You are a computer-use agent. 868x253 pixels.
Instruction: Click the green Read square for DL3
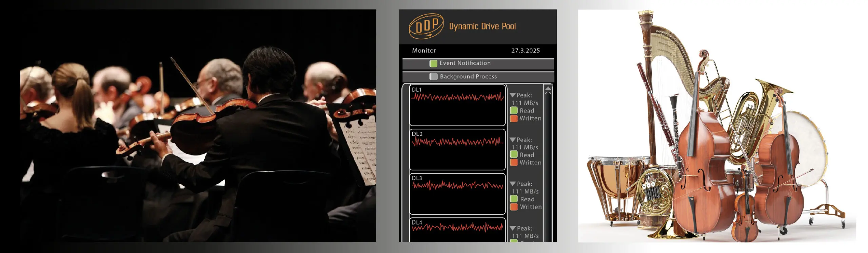[514, 199]
